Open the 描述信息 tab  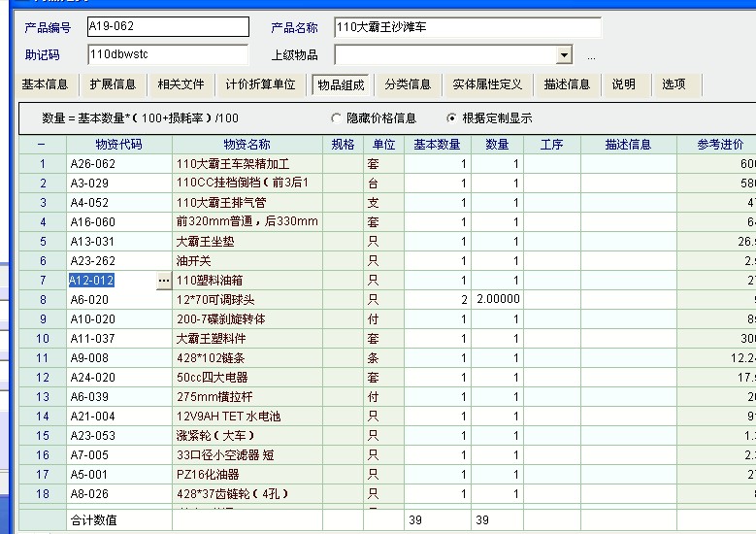(567, 84)
